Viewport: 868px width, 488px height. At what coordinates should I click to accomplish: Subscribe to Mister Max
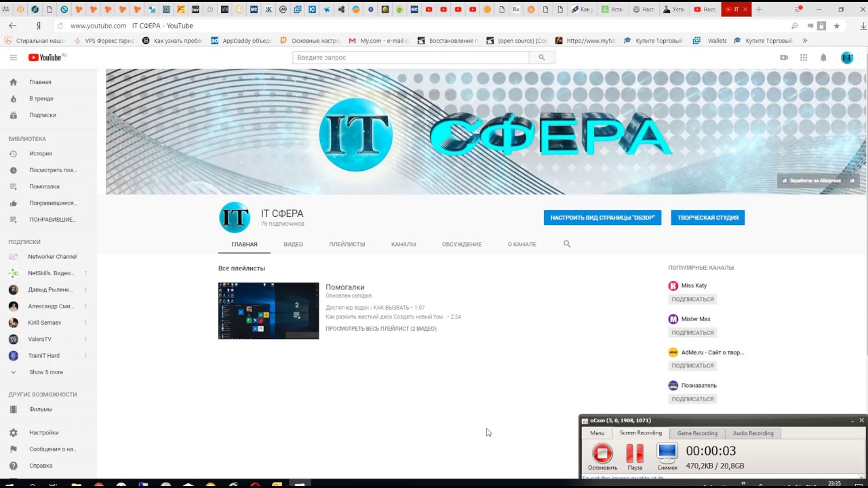point(692,333)
